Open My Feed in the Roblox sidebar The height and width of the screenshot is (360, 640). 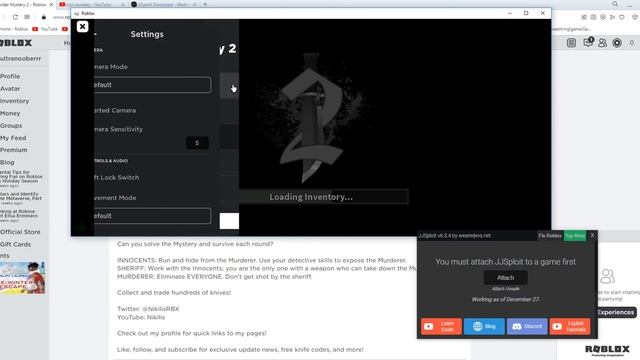[13, 138]
